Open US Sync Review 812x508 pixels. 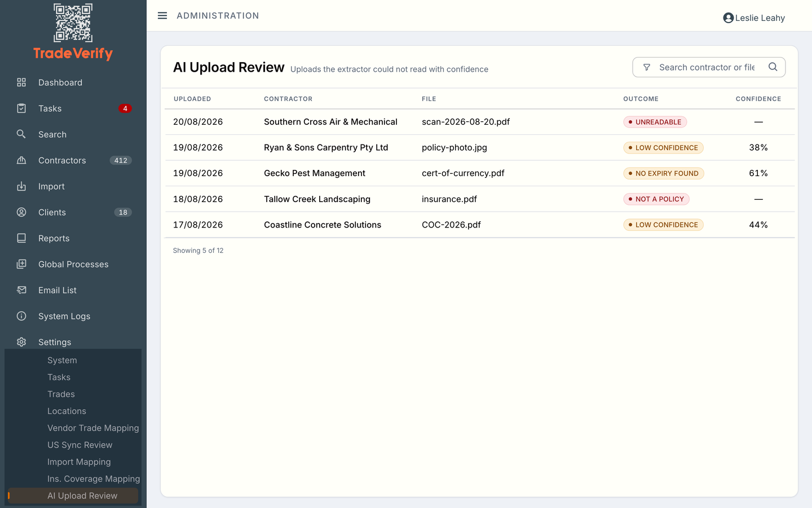pyautogui.click(x=80, y=445)
